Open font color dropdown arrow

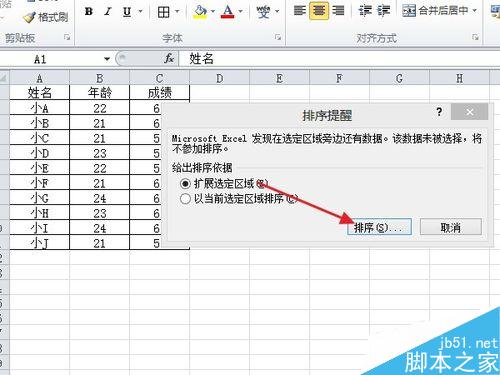tap(241, 12)
